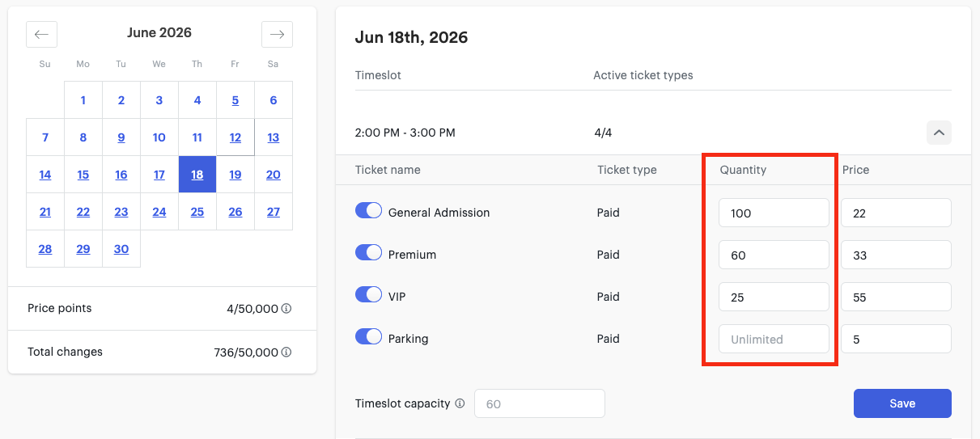Go to next month with right arrow
This screenshot has width=980, height=439.
point(277,34)
